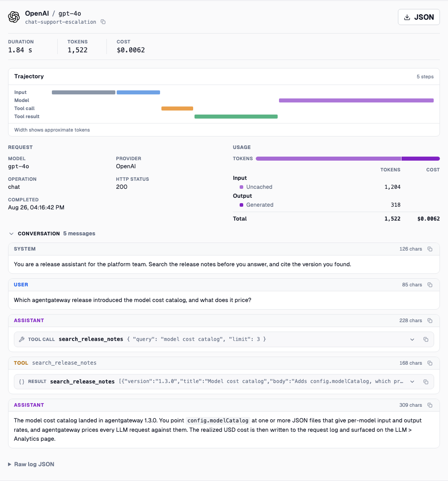Click the green Tool result bar
Image resolution: width=448 pixels, height=481 pixels.
(236, 117)
